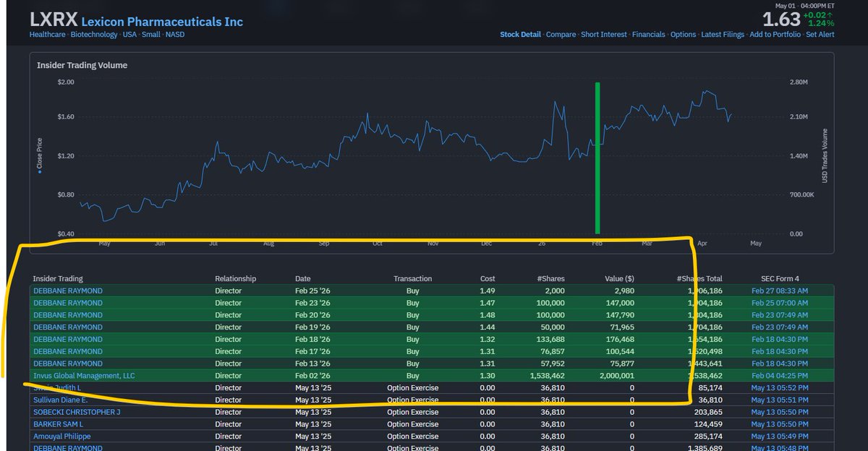Click the Healthcare sector link
Viewport: 868px width, 451px height.
(47, 35)
